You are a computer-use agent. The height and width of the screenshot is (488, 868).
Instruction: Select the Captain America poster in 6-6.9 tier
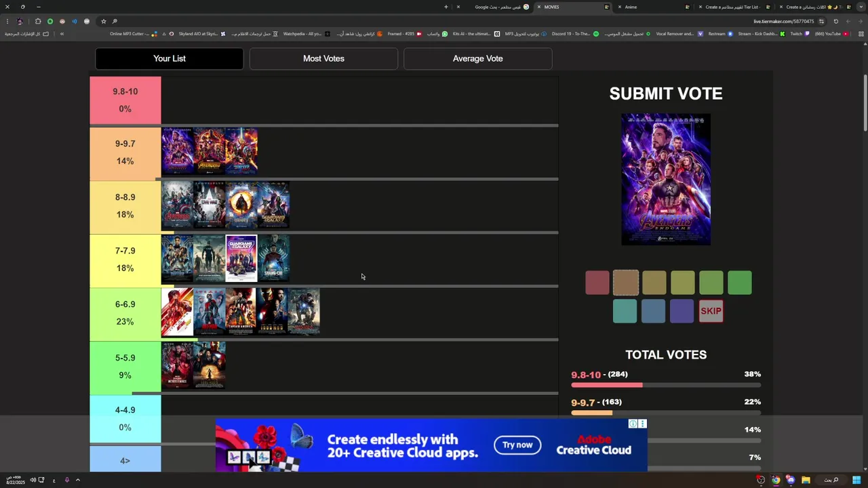241,312
